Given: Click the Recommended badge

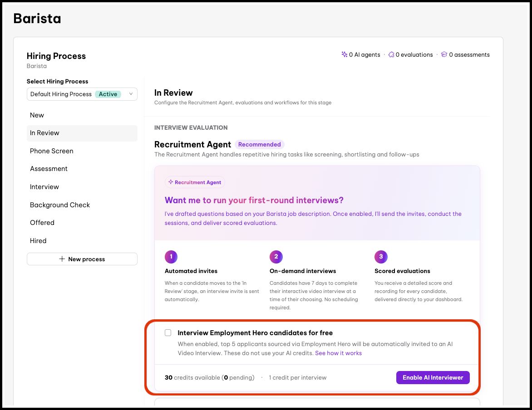Looking at the screenshot, I should pyautogui.click(x=260, y=145).
